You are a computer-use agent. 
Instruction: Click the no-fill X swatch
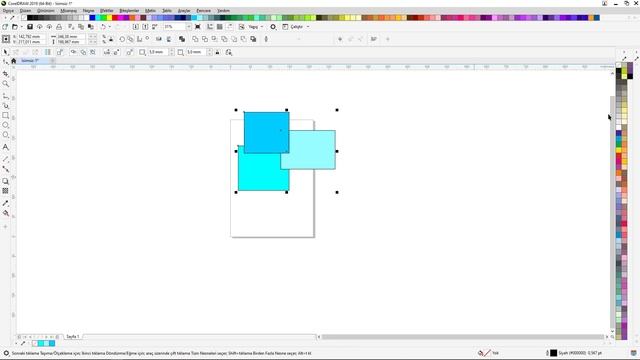point(24,18)
